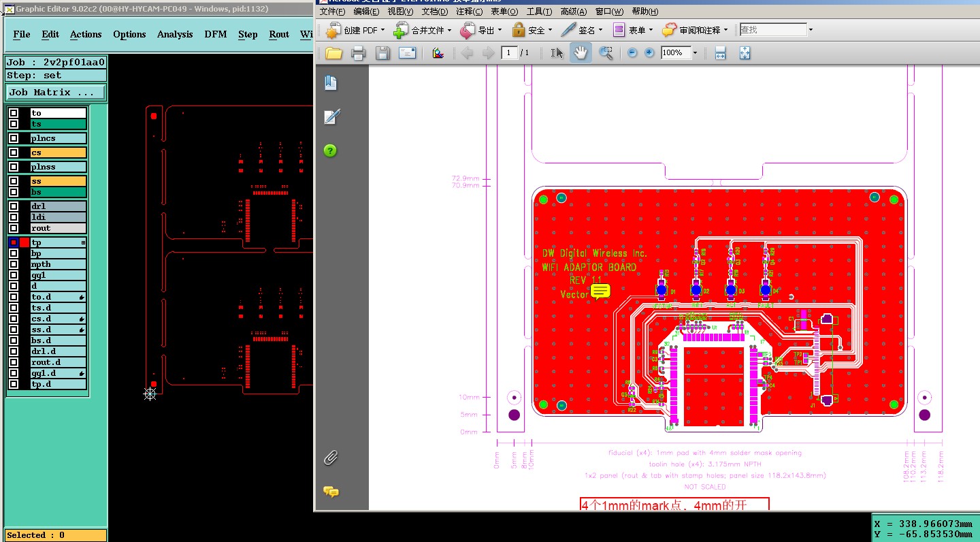
Task: Open the Analysis menu
Action: click(175, 34)
